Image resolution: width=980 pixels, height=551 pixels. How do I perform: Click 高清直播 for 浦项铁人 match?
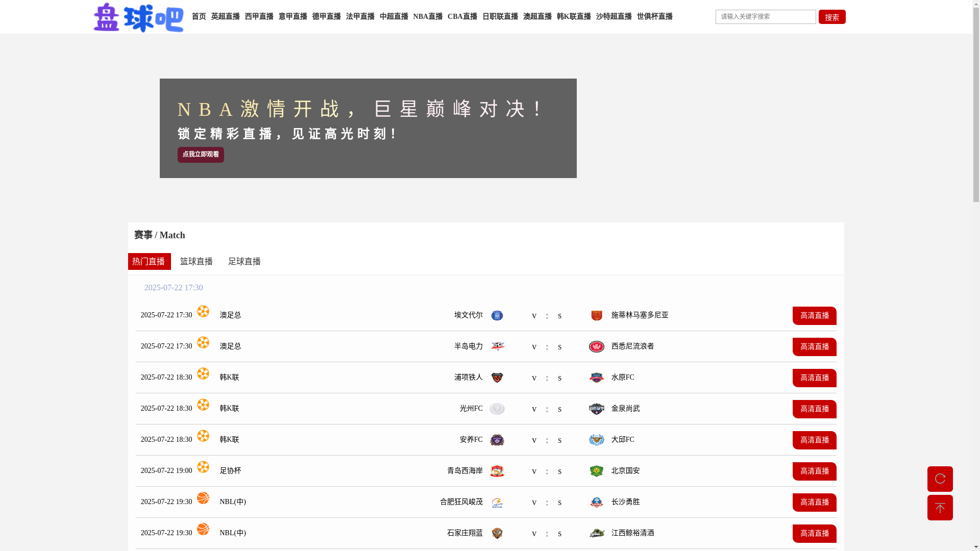coord(814,378)
